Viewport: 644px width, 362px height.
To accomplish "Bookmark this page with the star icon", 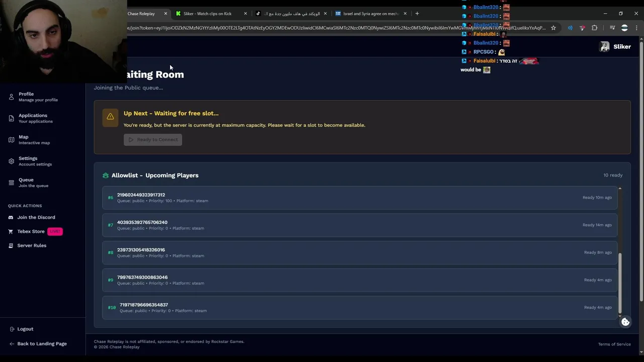I will click(553, 28).
